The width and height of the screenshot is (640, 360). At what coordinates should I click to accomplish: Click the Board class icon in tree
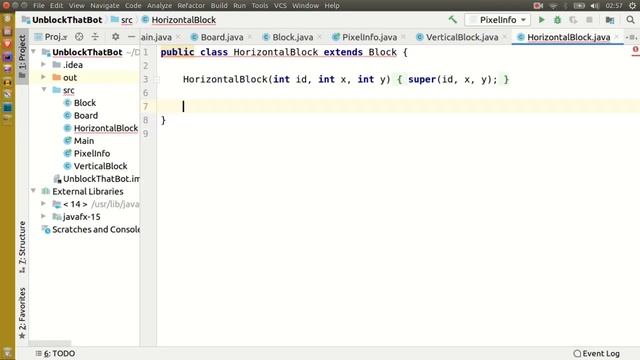(67, 116)
